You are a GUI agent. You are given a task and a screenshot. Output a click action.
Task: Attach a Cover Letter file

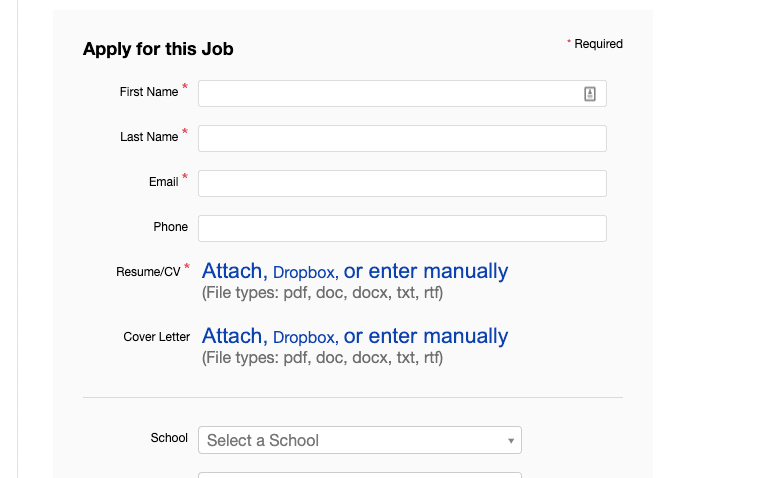click(x=234, y=336)
